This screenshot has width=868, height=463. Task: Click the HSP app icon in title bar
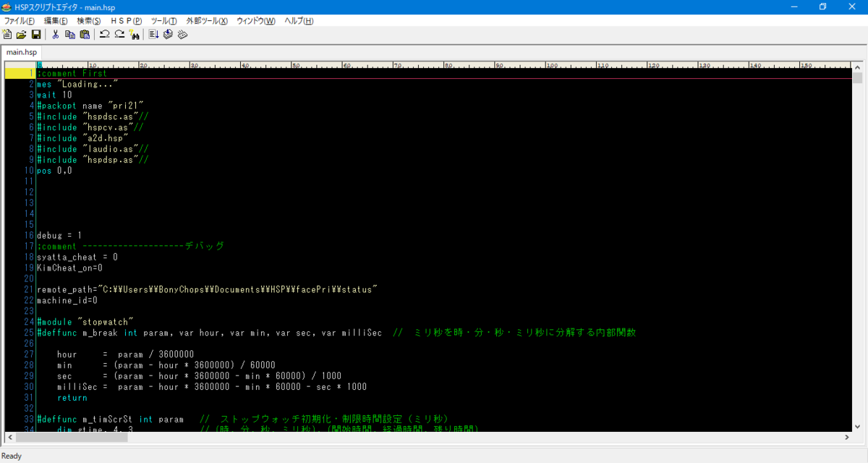coord(7,7)
